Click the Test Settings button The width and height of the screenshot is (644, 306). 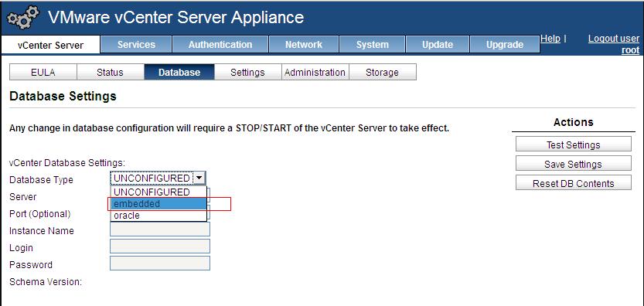click(x=574, y=144)
